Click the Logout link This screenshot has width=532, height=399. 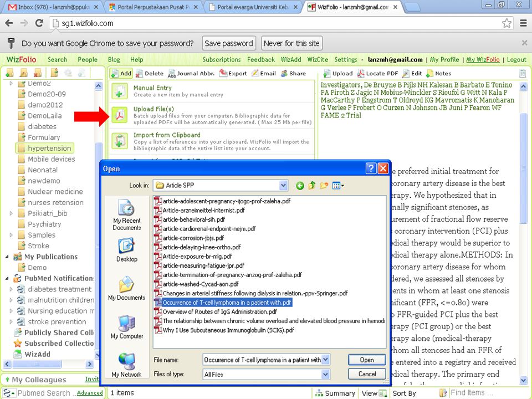[516, 59]
